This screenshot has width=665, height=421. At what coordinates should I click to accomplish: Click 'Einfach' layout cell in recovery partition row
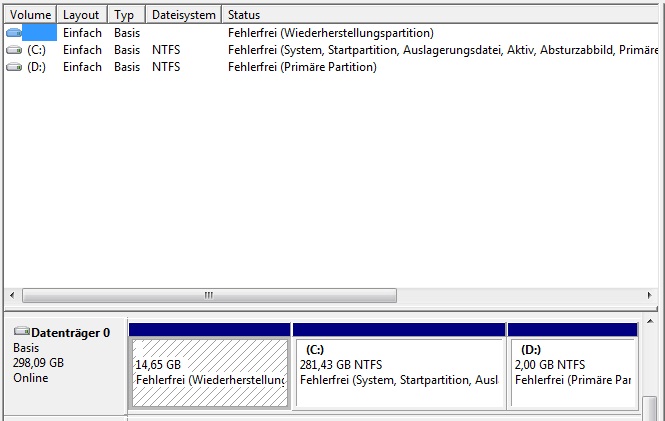tap(82, 33)
